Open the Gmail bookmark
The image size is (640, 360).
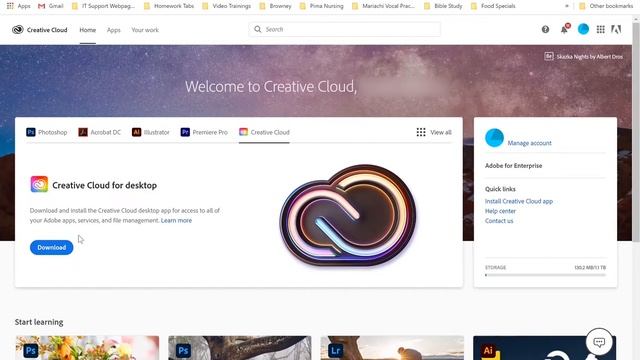pos(51,6)
